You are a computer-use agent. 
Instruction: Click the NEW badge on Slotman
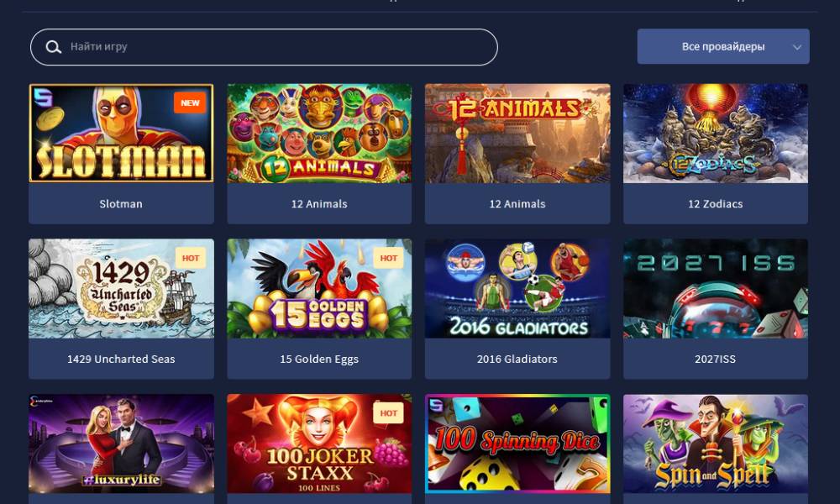point(190,102)
